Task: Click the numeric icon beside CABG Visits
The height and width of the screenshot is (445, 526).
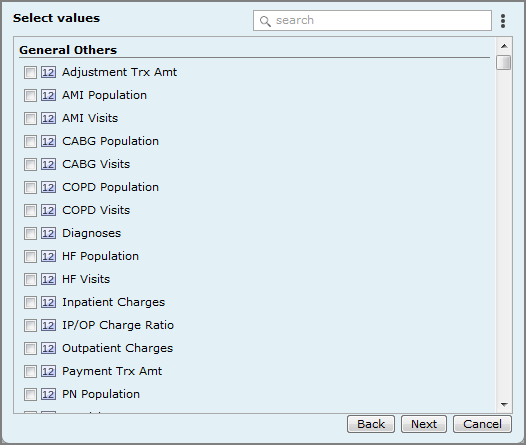Action: [x=48, y=164]
